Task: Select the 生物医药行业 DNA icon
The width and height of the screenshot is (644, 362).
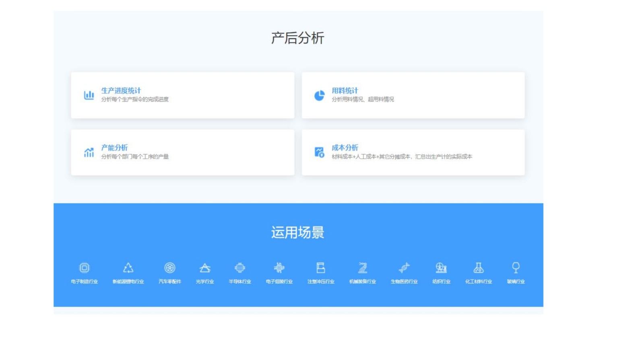Action: (x=404, y=268)
